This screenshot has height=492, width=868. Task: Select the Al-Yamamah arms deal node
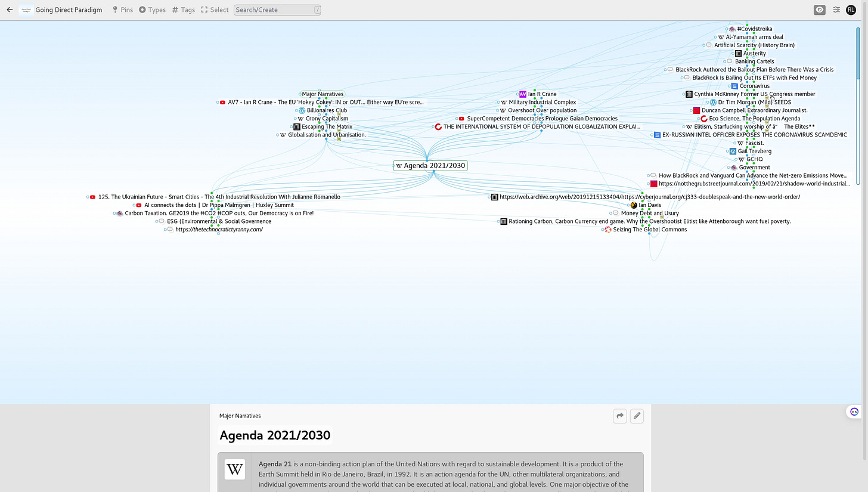click(x=750, y=37)
